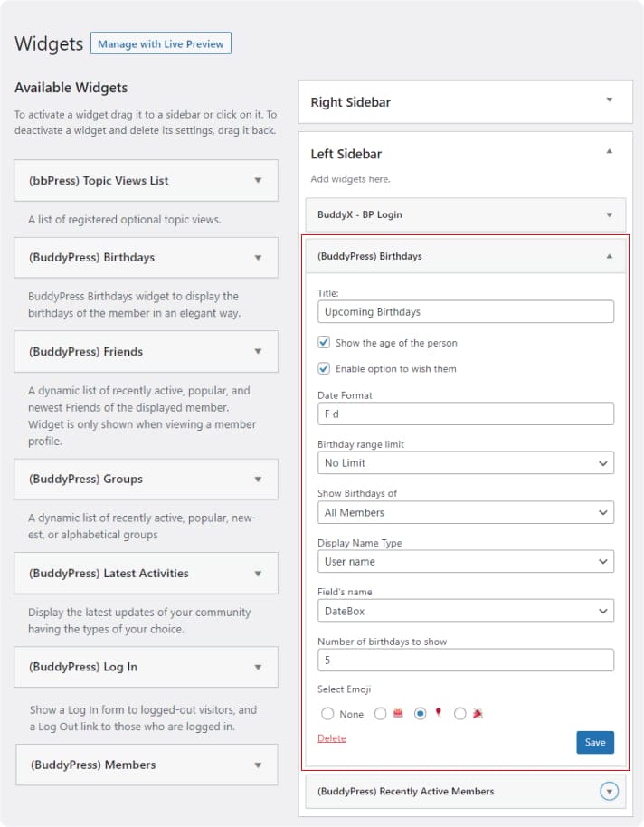Save the Birthdays widget settings
This screenshot has width=644, height=827.
pos(595,742)
